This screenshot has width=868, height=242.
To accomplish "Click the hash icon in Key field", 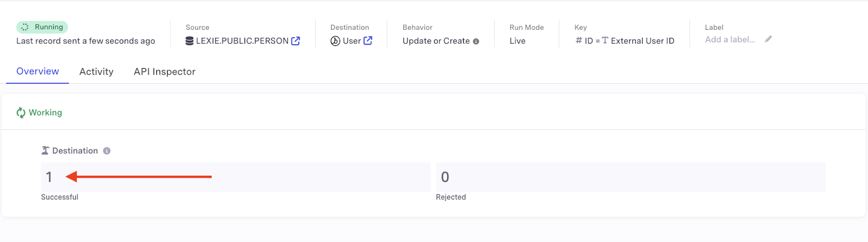I will pyautogui.click(x=579, y=41).
